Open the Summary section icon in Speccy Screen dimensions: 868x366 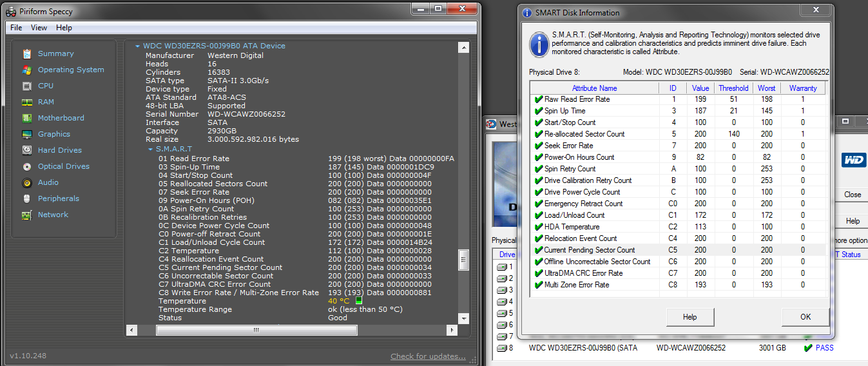click(x=26, y=53)
